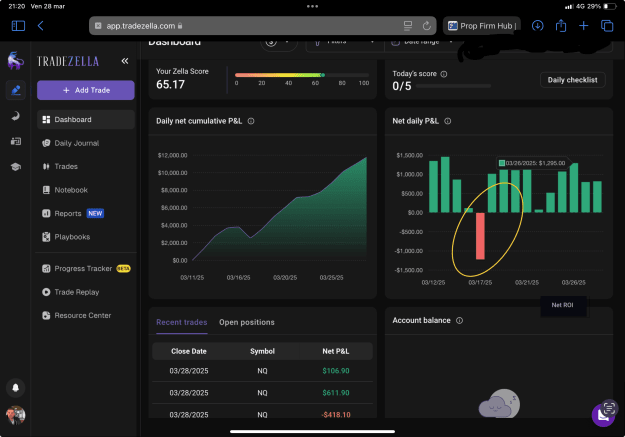Open Daily Journal in the sidebar
Screen dimensions: 625x437
click(86, 143)
